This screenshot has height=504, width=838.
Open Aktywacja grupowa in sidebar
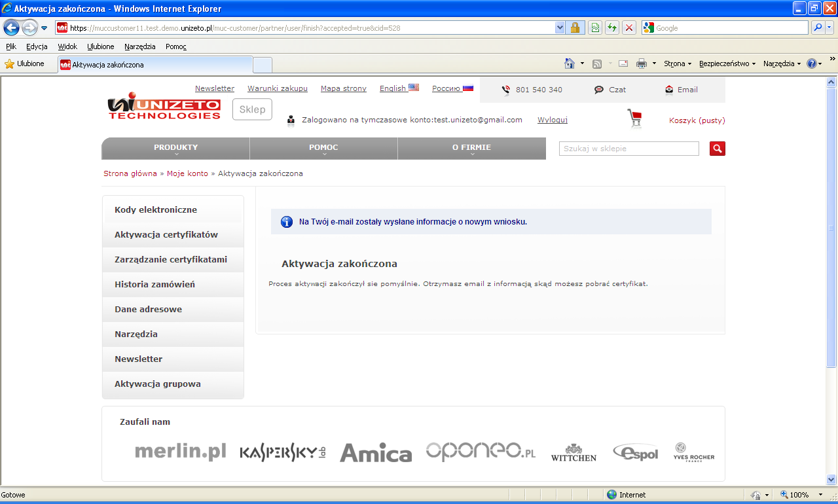coord(173,384)
